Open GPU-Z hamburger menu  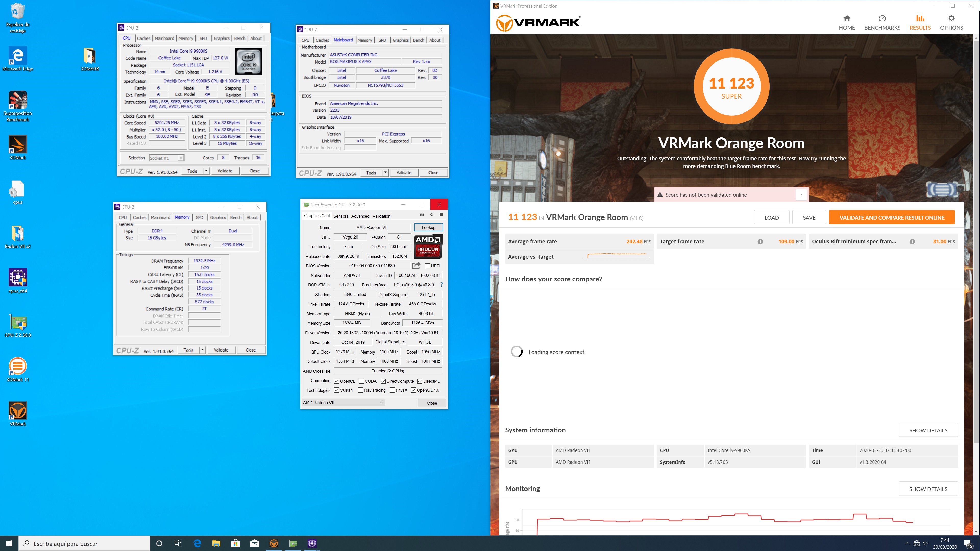click(x=441, y=215)
